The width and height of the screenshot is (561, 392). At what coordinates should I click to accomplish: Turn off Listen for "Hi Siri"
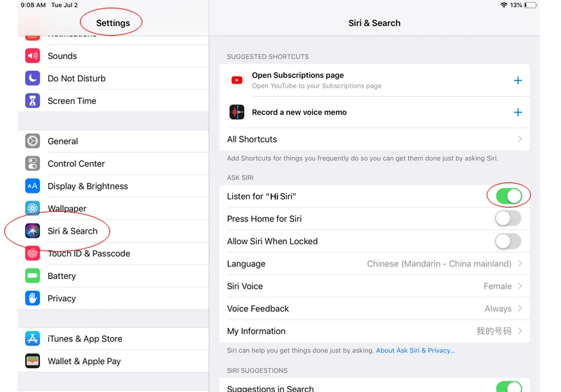pyautogui.click(x=509, y=196)
